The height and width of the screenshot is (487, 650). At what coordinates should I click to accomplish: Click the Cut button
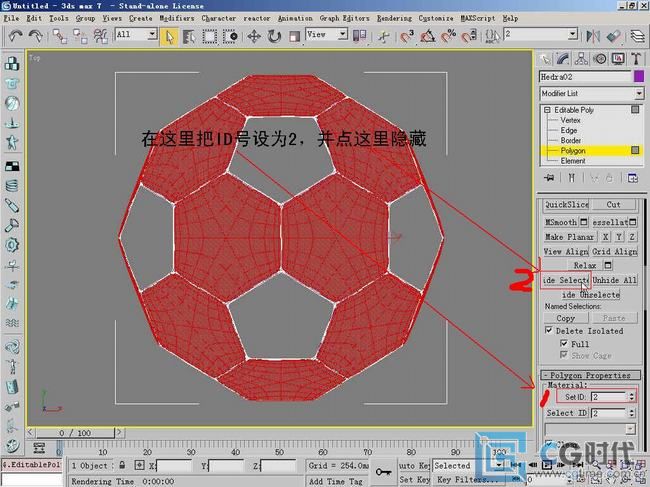(x=614, y=204)
